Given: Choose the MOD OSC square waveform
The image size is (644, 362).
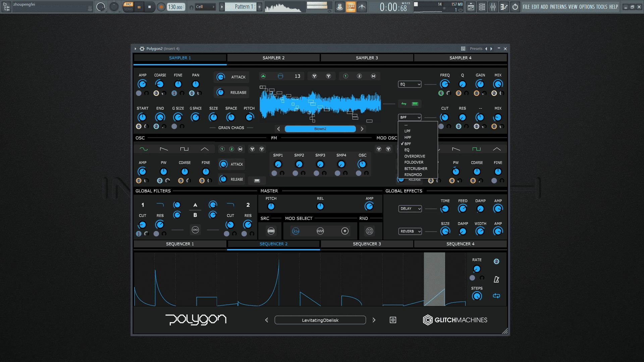Looking at the screenshot, I should click(x=476, y=149).
